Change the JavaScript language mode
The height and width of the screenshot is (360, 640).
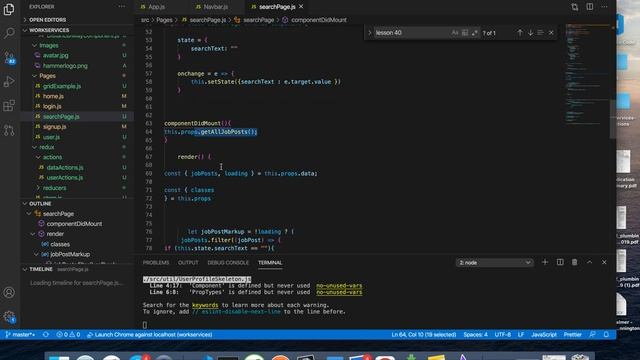click(x=544, y=335)
